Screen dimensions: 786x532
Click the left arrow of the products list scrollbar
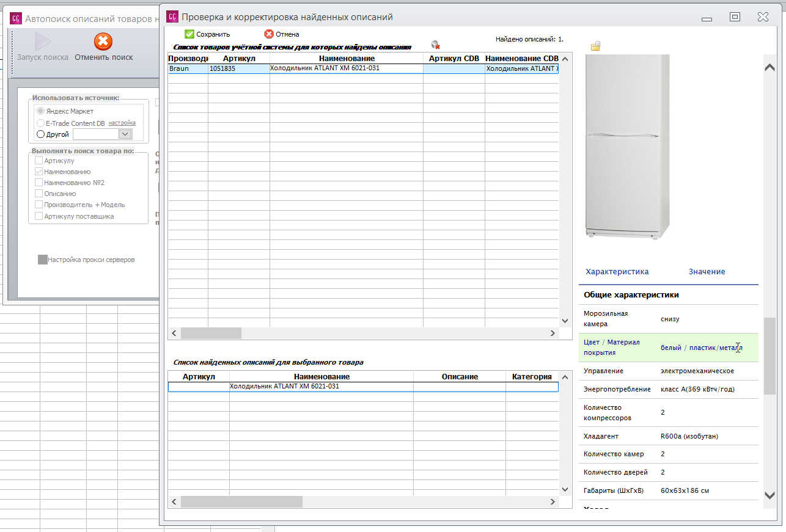174,333
